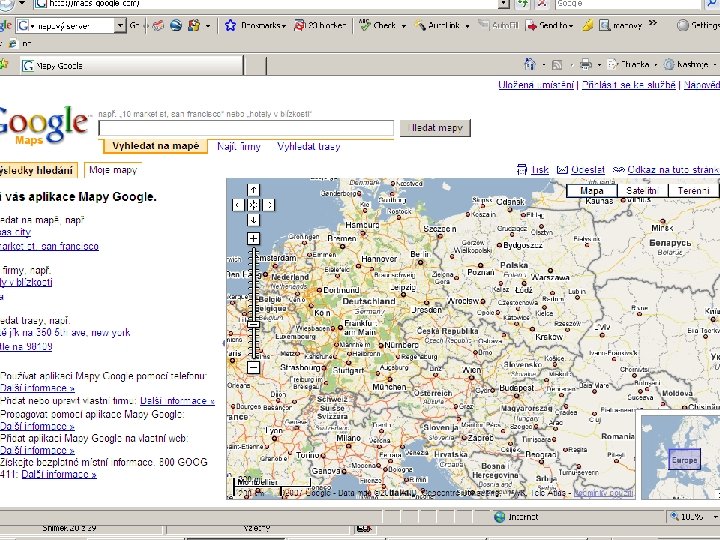The image size is (720, 540).
Task: Switch map view to Mapa
Action: pyautogui.click(x=591, y=191)
